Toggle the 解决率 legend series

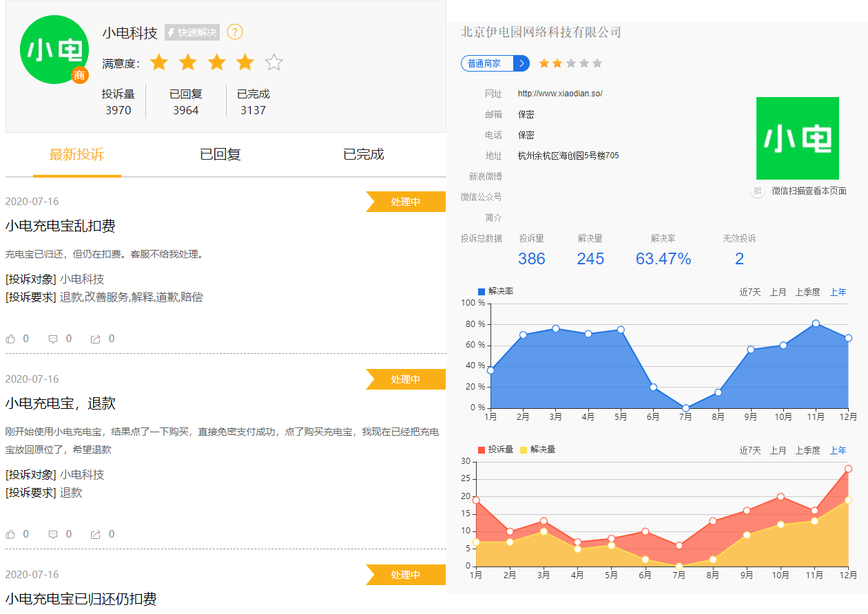click(495, 291)
